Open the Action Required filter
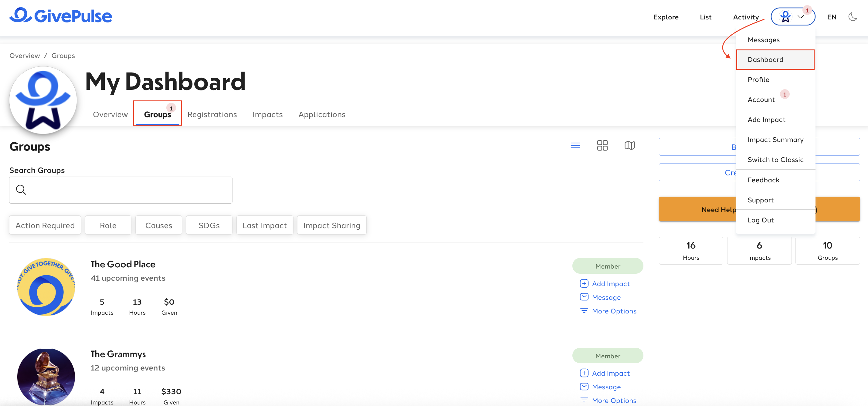This screenshot has height=406, width=868. (x=45, y=225)
